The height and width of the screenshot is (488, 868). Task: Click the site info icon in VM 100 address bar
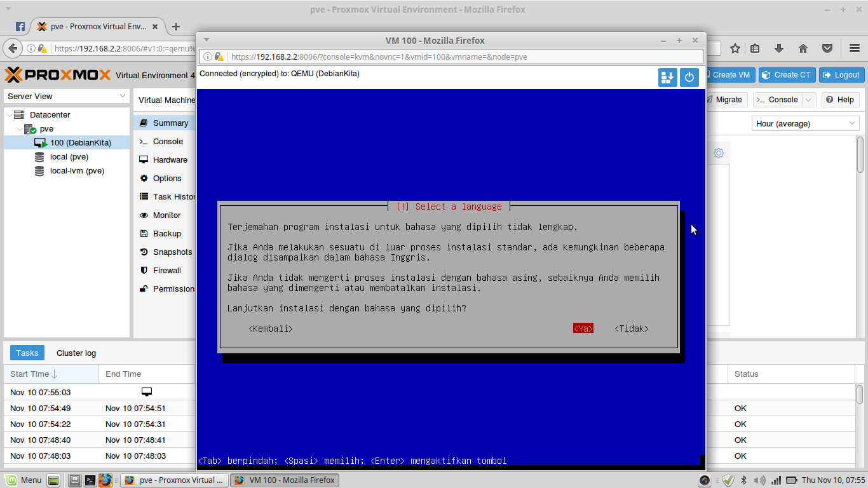click(208, 57)
